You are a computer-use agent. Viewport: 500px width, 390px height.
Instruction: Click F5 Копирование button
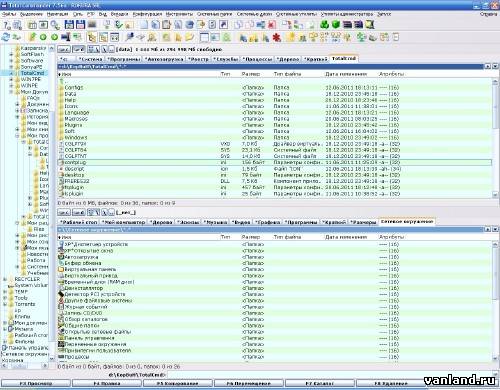(x=178, y=383)
